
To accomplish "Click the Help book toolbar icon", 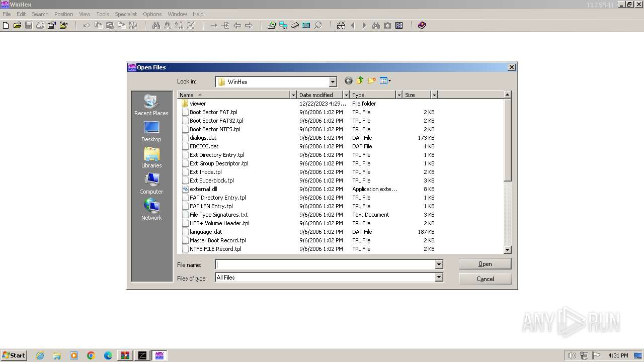I will point(422,25).
